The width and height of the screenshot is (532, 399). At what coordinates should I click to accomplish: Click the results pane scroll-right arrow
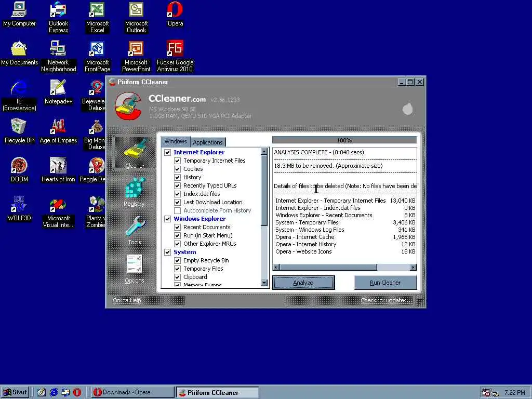tap(413, 268)
